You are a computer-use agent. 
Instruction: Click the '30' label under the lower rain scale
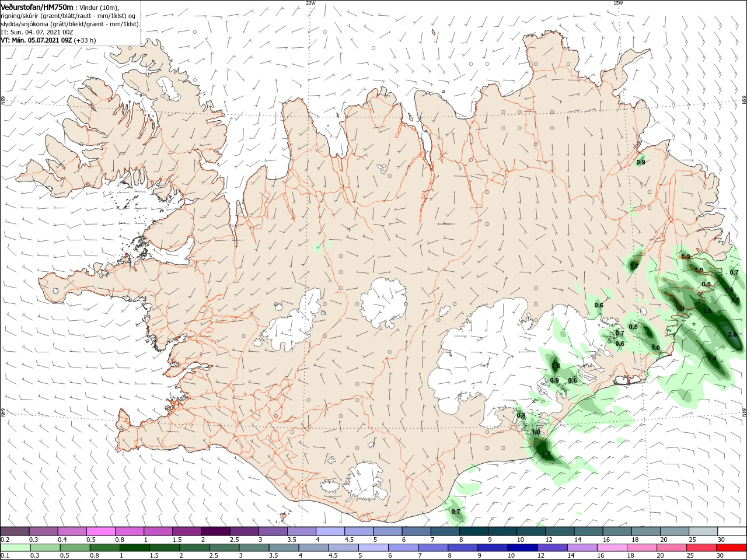click(721, 556)
